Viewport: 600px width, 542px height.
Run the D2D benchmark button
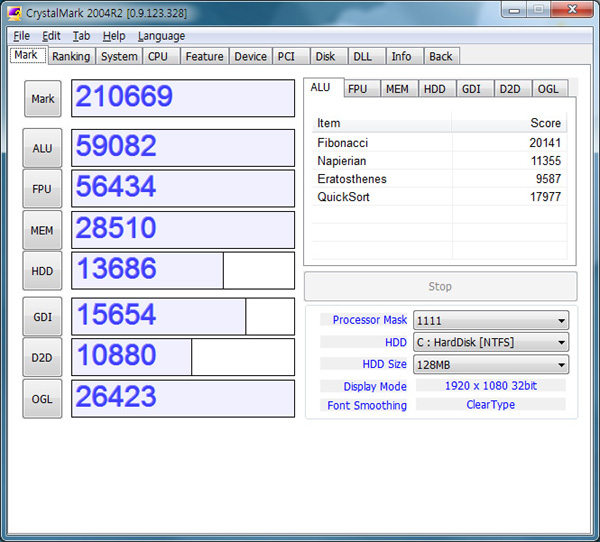click(42, 358)
